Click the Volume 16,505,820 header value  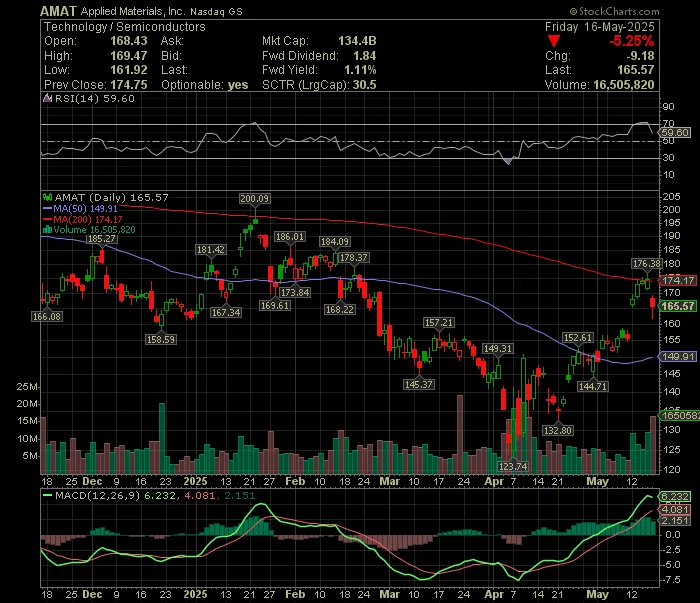[623, 85]
